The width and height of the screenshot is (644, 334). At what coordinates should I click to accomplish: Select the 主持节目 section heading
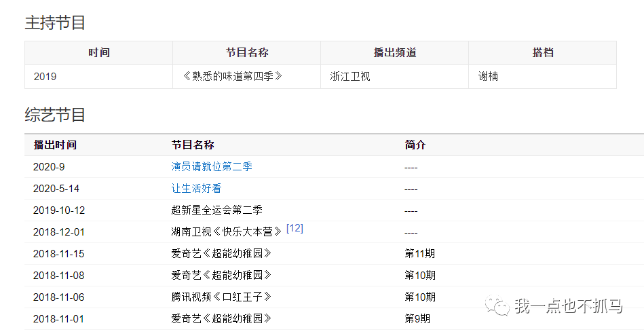(54, 22)
